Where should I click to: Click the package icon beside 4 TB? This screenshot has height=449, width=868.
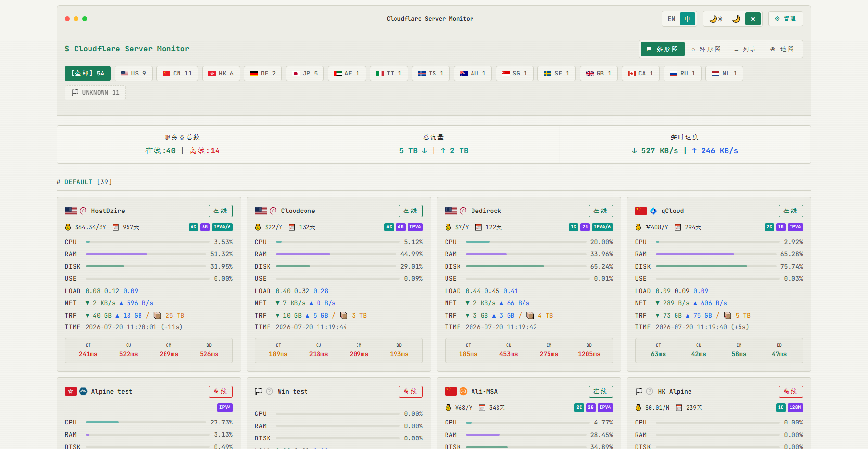(530, 315)
